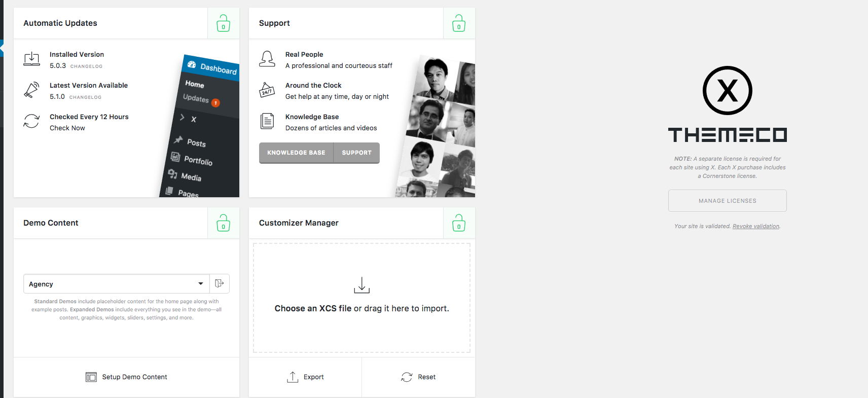Click the Customizer Manager unlock icon
The height and width of the screenshot is (398, 868).
[x=459, y=223]
